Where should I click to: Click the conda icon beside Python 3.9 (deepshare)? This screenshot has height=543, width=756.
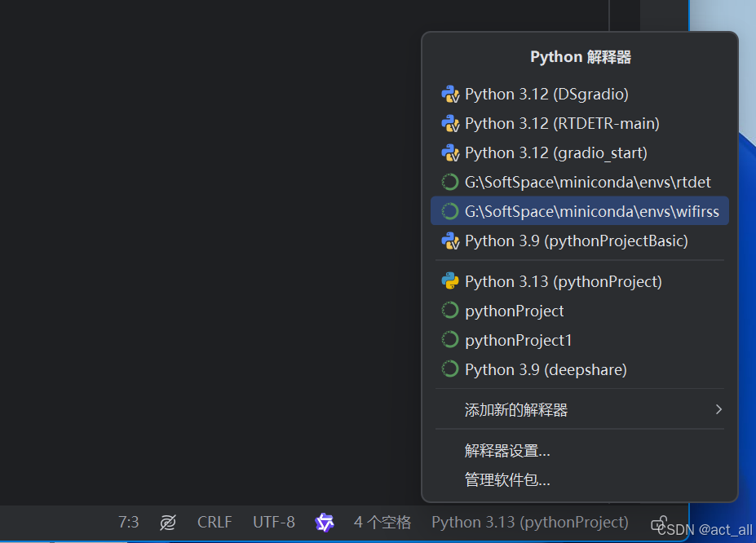449,369
